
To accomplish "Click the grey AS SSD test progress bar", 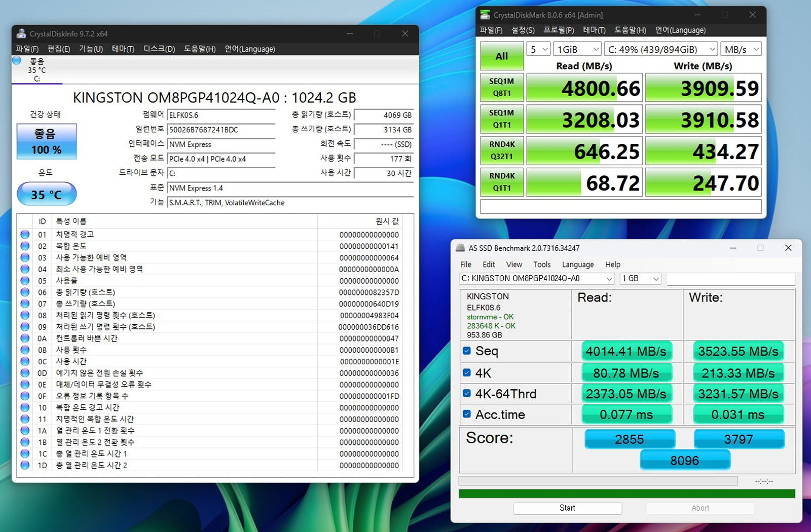I will point(598,481).
